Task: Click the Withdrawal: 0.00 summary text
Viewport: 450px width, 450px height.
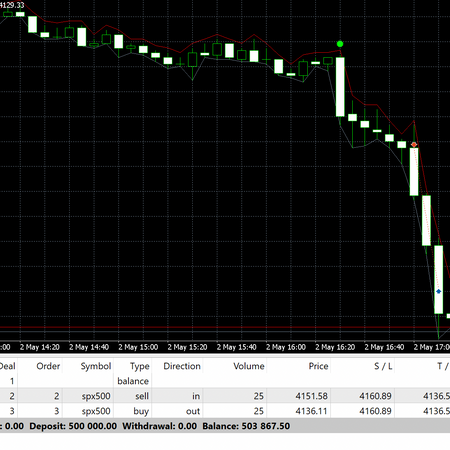Action: tap(159, 426)
